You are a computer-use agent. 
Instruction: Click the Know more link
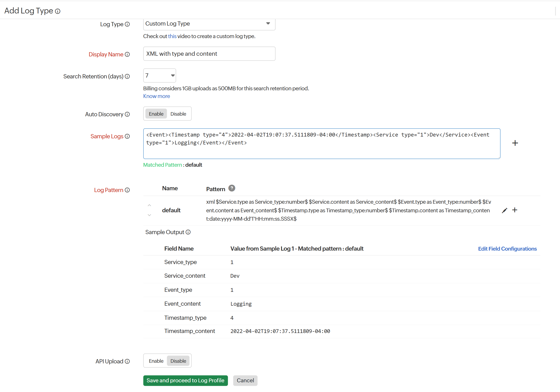click(156, 96)
